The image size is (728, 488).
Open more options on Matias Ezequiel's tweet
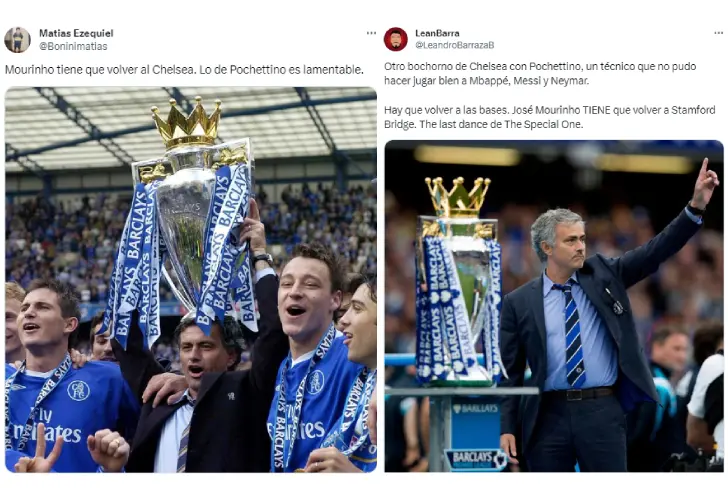[x=371, y=33]
